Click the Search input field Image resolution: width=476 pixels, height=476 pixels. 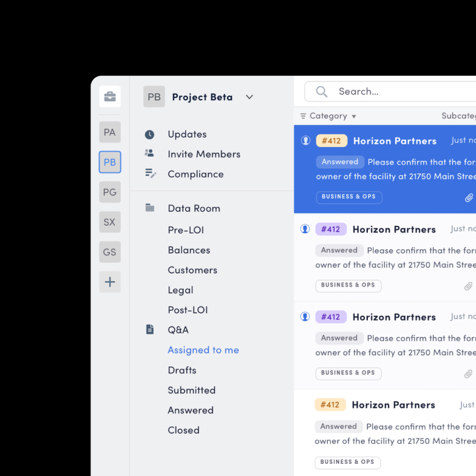coord(401,92)
